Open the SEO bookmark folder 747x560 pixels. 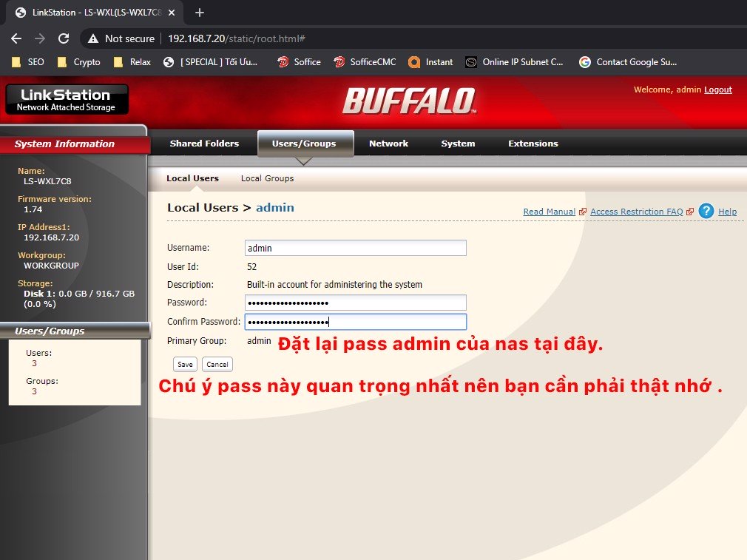tap(28, 62)
